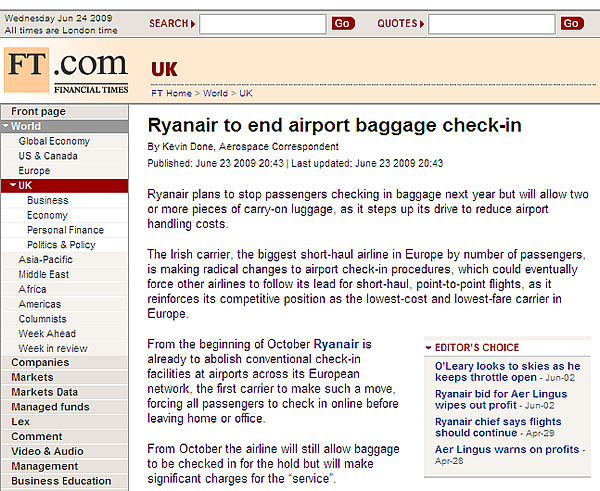Click the Go button next to Quotes
Screen dimensions: 600x491
click(572, 24)
